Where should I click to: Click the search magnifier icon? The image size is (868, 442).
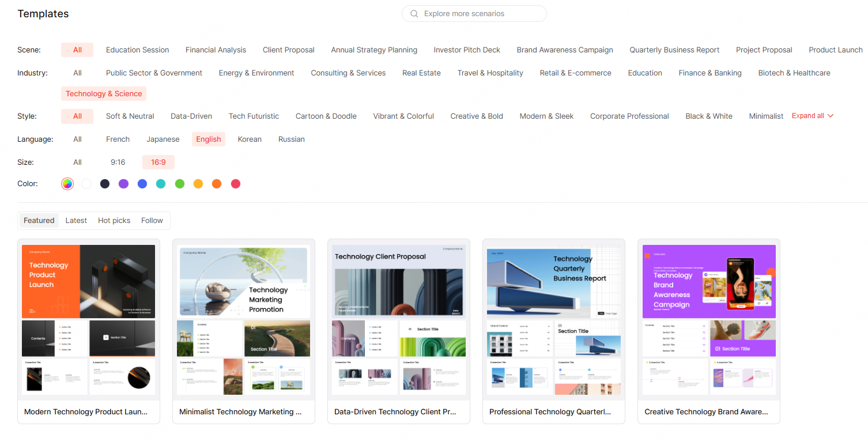click(414, 14)
